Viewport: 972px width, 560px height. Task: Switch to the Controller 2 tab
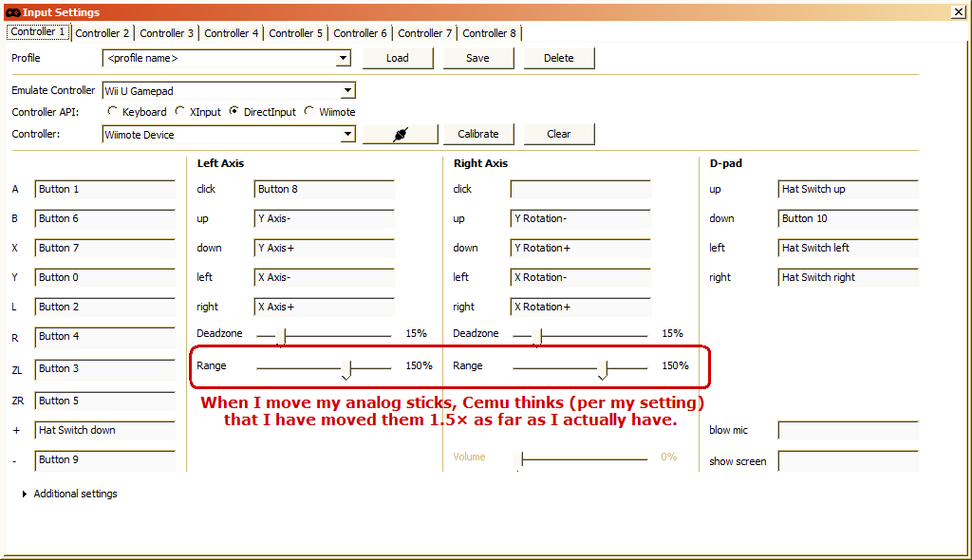(103, 33)
